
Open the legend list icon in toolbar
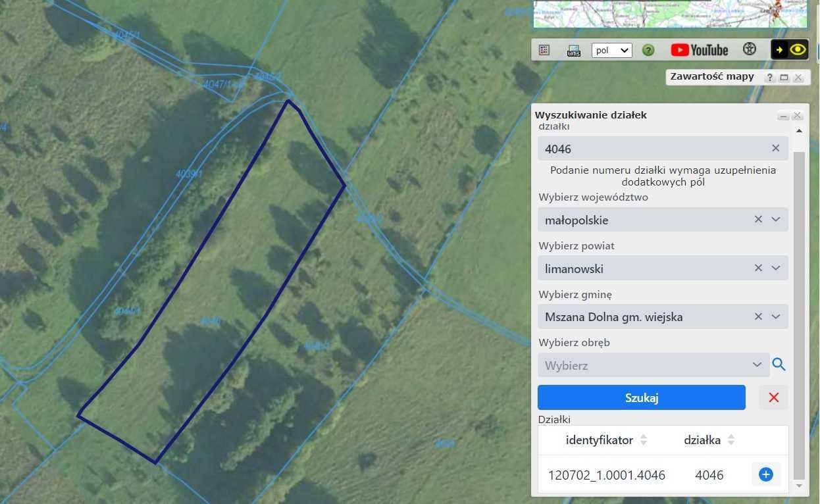click(x=544, y=50)
